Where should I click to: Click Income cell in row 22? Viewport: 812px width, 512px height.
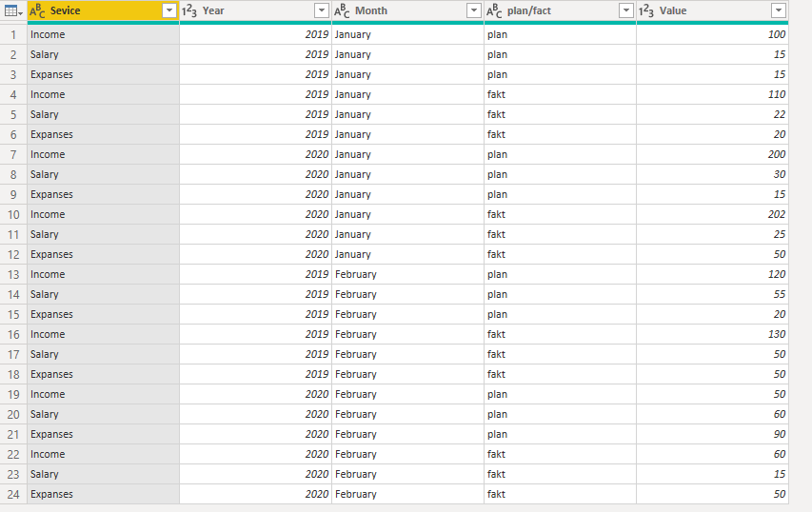pyautogui.click(x=103, y=455)
